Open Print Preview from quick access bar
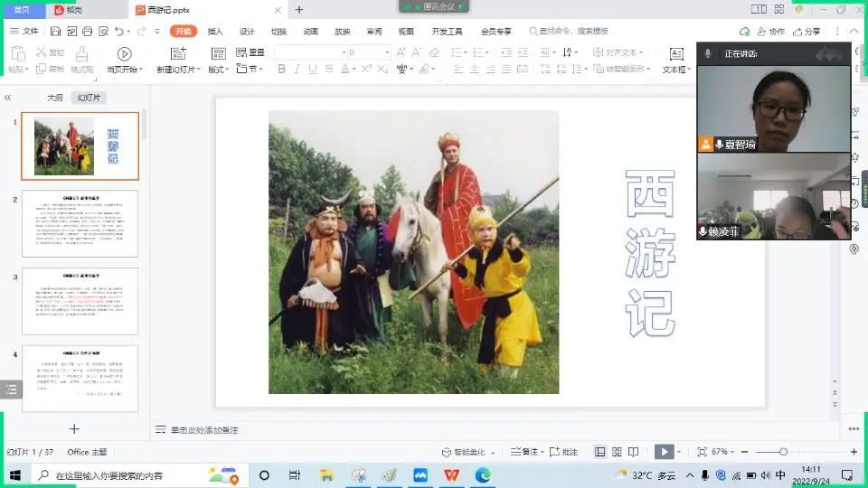 (103, 32)
